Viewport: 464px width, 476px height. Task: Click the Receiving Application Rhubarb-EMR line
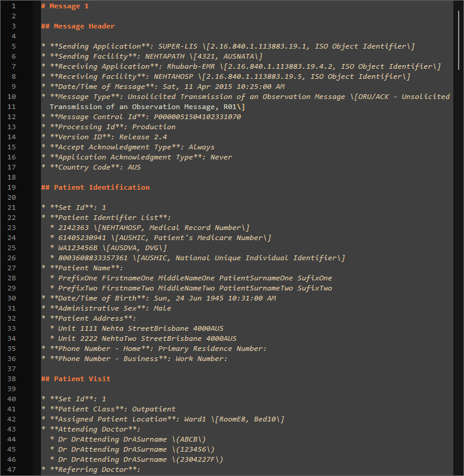tap(241, 66)
